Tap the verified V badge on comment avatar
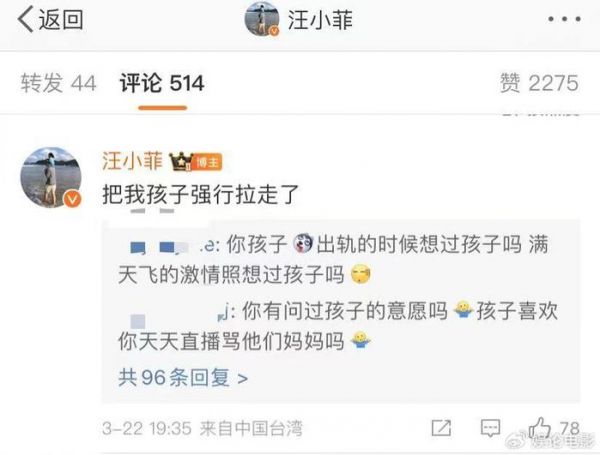600x455 pixels. click(72, 199)
